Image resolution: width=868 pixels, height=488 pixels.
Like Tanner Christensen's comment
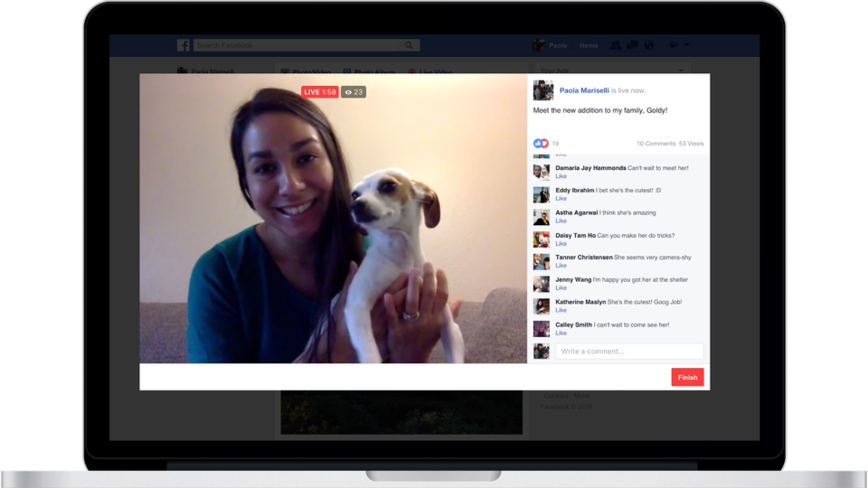coord(561,266)
